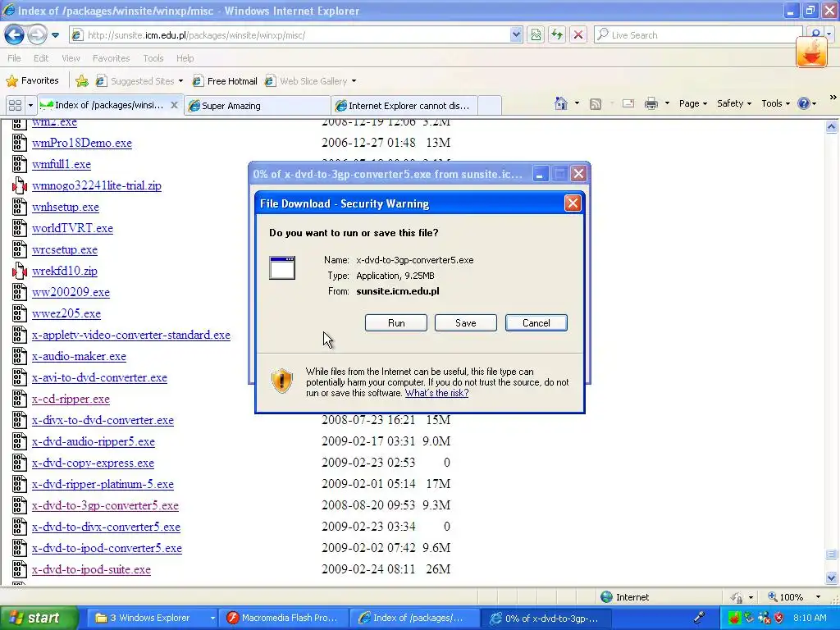Open the zoom level 100% dropdown
This screenshot has width=840, height=630.
(818, 597)
